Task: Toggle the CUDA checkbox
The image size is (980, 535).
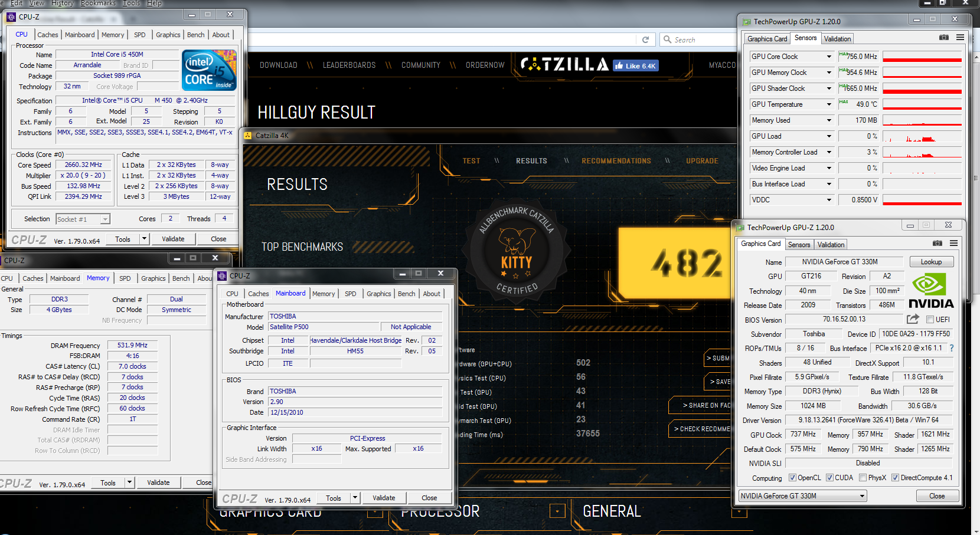Action: pyautogui.click(x=829, y=478)
